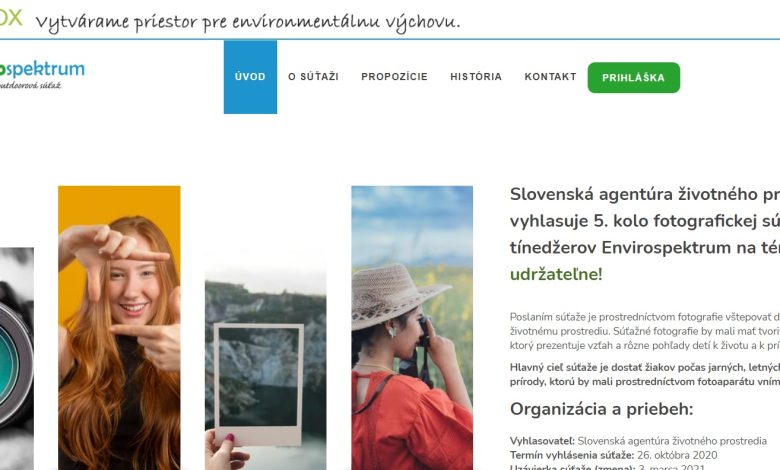Click the 'Poslaním súťaže' intro paragraph
The height and width of the screenshot is (470, 780).
(x=645, y=331)
